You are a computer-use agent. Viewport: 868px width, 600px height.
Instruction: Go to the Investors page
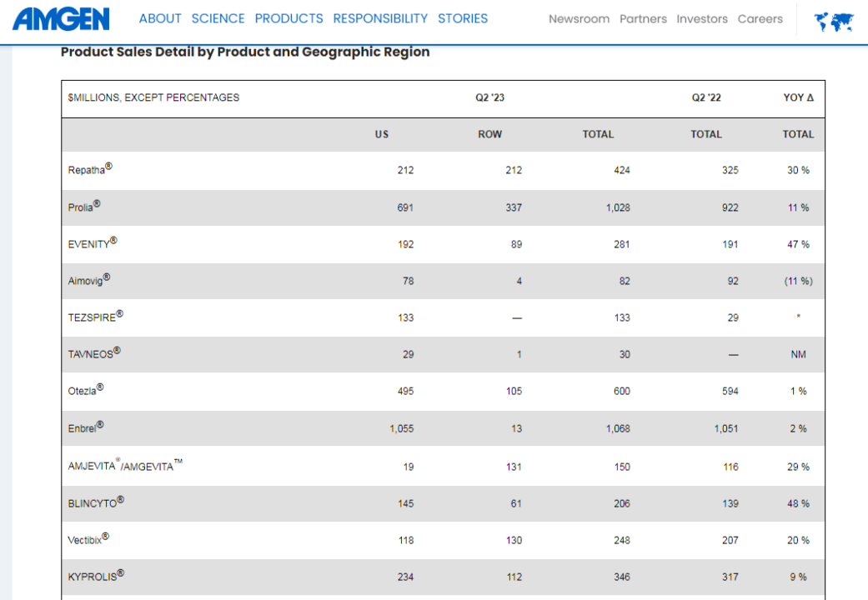click(702, 19)
